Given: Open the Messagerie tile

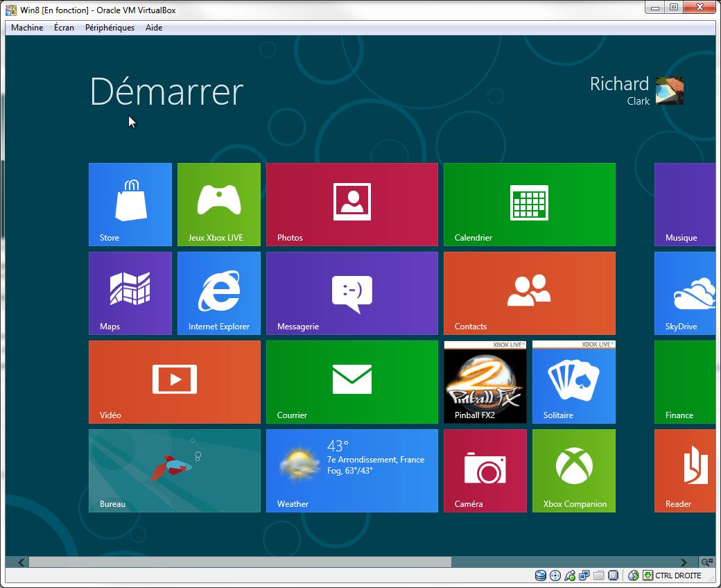Looking at the screenshot, I should tap(352, 293).
